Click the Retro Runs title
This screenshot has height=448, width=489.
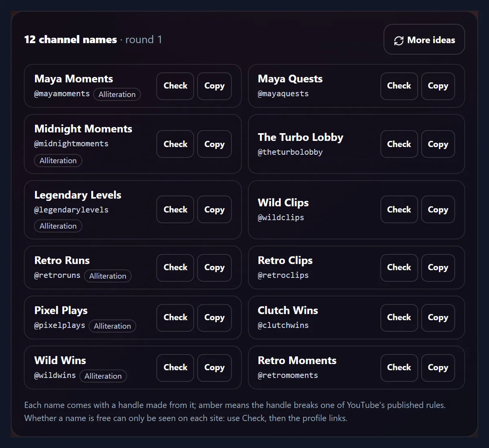click(62, 261)
